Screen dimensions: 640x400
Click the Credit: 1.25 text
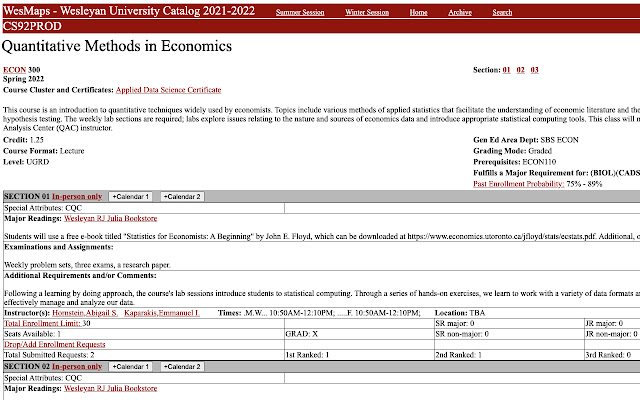[23, 140]
